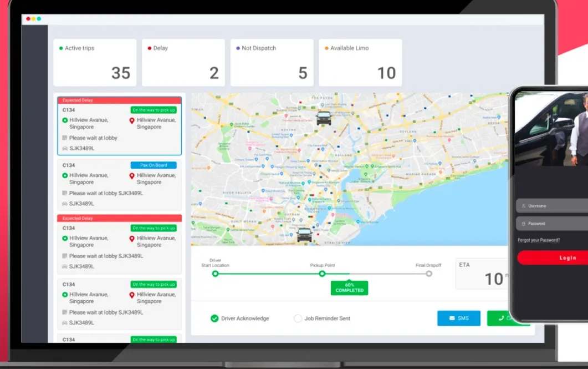Screen dimensions: 588x369
Task: Click the red status dot beside Delay
Action: click(149, 48)
